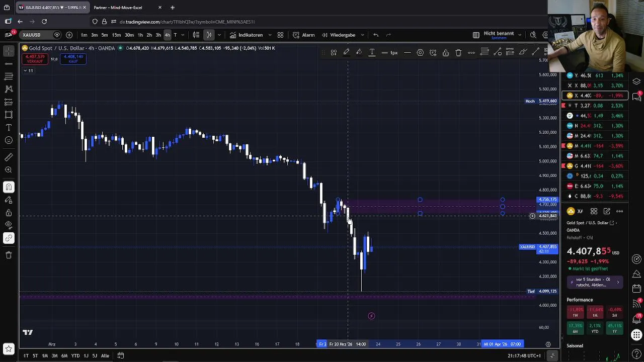The image size is (644, 362).
Task: Open favorites star at bottom-left
Action: (9, 348)
